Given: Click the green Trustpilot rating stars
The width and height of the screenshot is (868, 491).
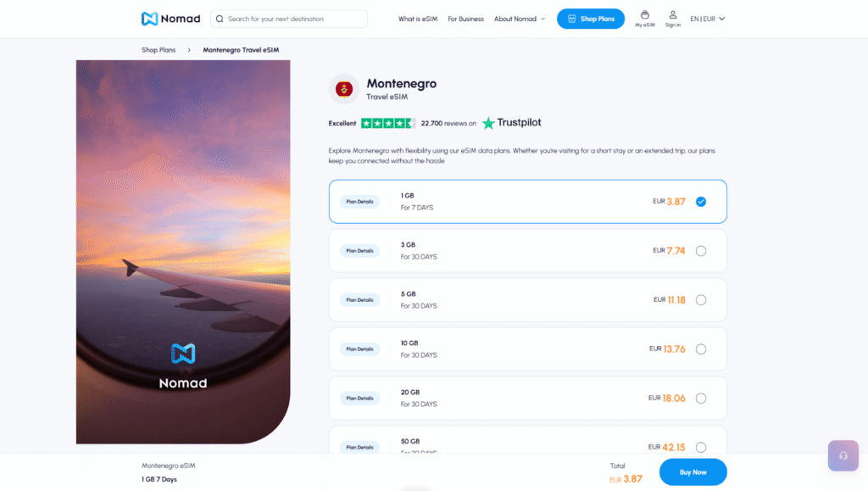Looking at the screenshot, I should point(387,123).
